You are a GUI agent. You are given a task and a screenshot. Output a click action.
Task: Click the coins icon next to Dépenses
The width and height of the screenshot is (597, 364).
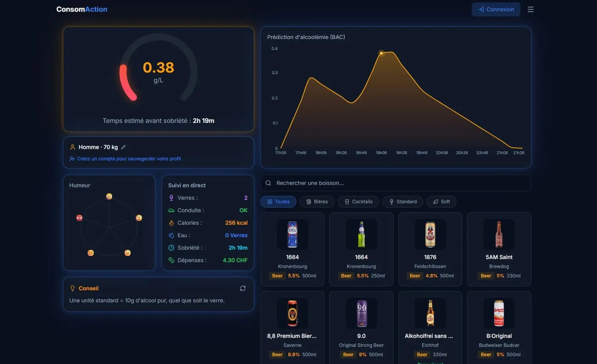[x=171, y=260]
